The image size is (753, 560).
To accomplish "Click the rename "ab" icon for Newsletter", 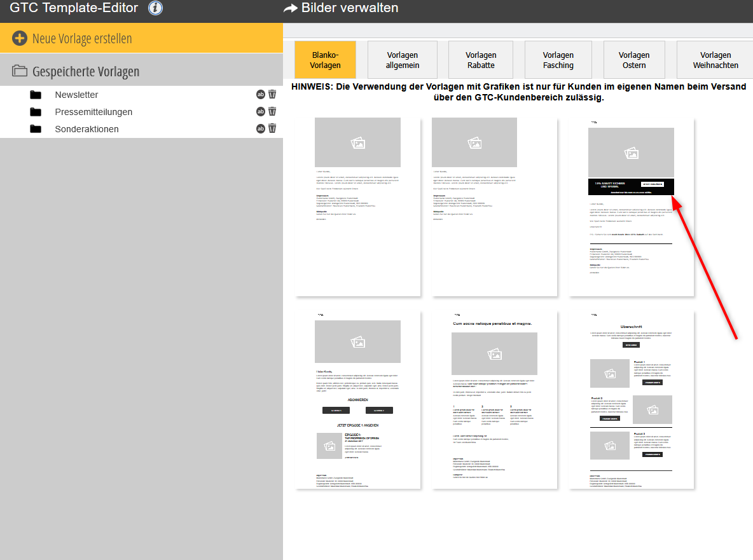I will pyautogui.click(x=261, y=94).
